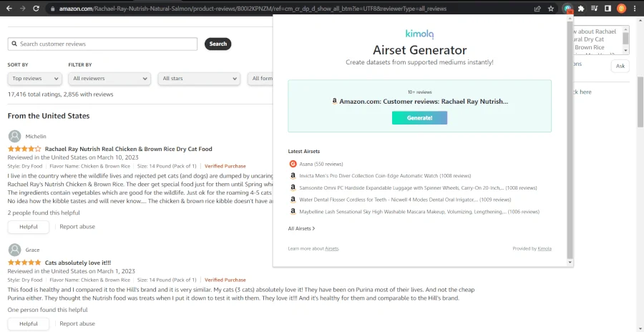Image resolution: width=644 pixels, height=332 pixels.
Task: Click Amazon icon beside Maybelline mascara airset
Action: point(293,211)
